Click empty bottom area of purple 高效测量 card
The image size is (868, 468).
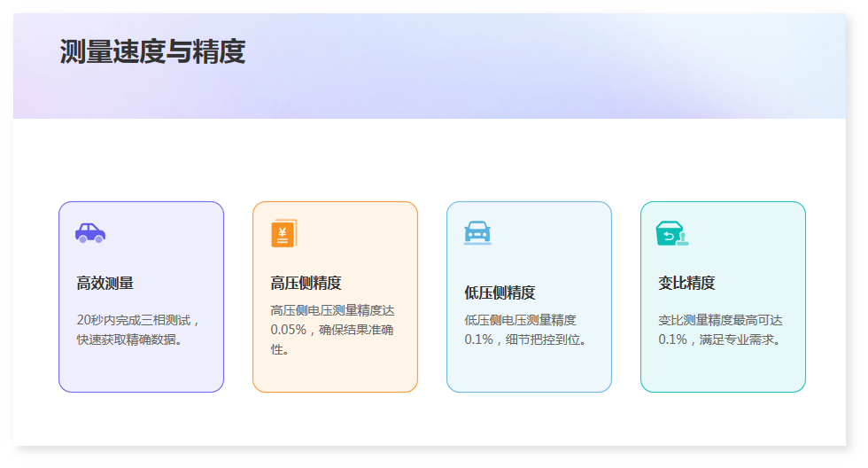click(141, 372)
